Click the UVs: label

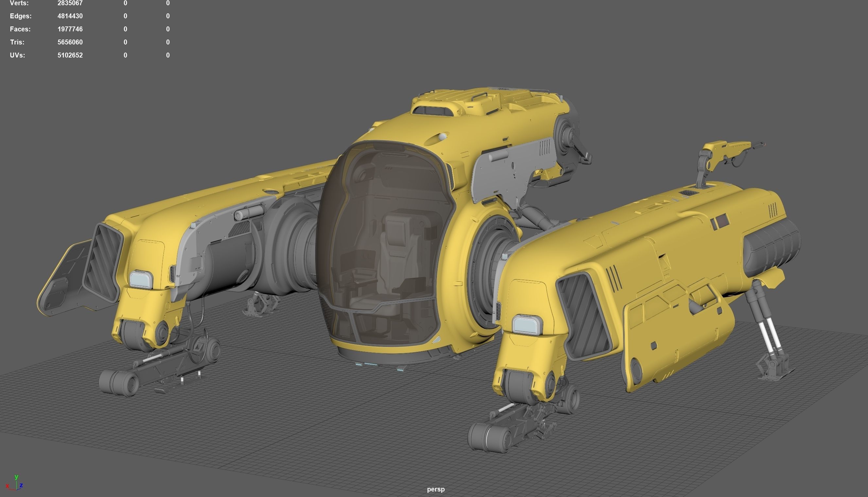17,55
